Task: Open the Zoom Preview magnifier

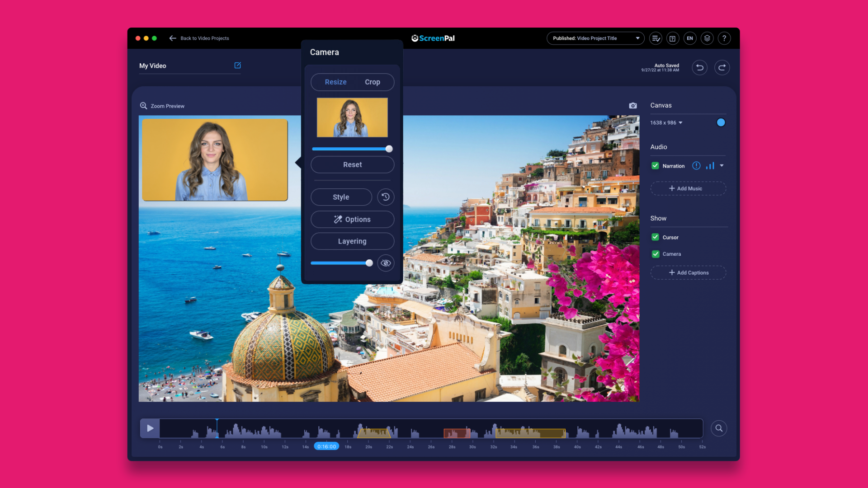Action: [143, 106]
